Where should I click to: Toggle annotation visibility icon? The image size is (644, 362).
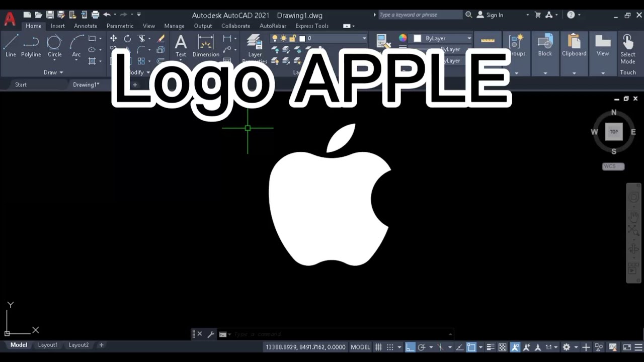tap(515, 347)
